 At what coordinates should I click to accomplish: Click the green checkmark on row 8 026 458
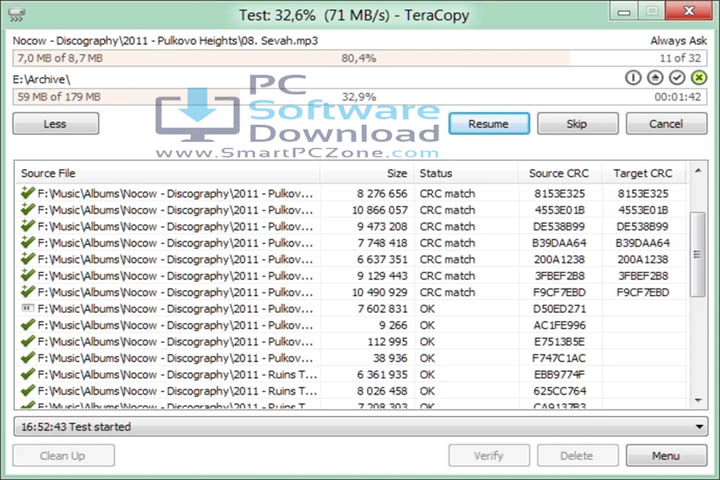click(28, 390)
